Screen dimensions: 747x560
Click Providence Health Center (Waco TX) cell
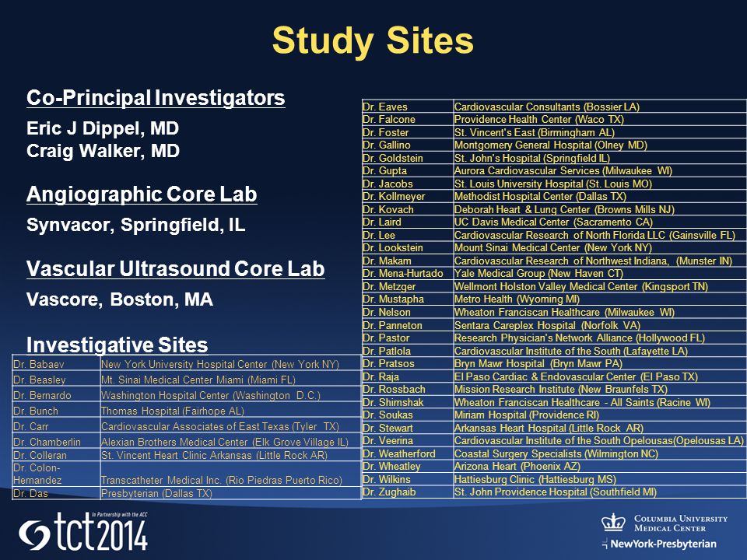tap(600, 120)
